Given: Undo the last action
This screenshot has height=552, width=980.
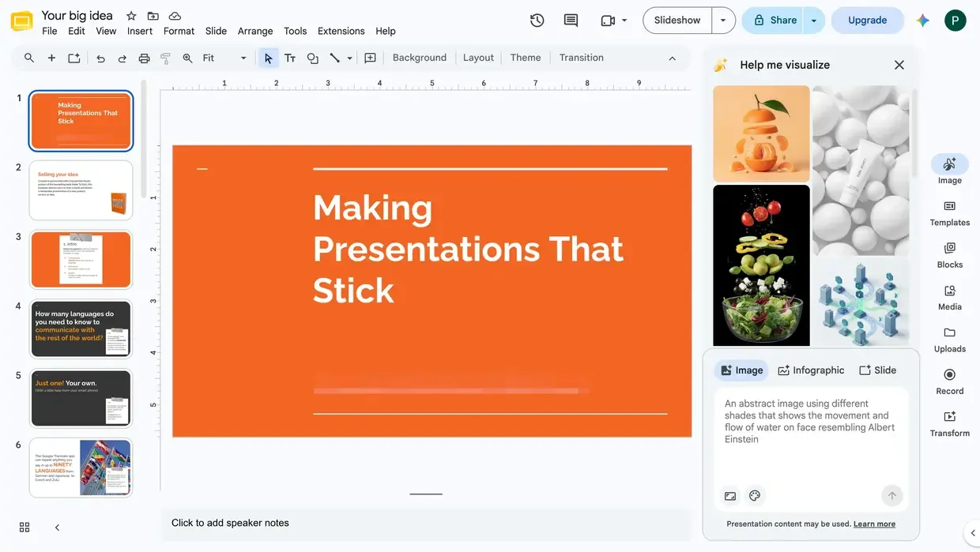Looking at the screenshot, I should (100, 58).
